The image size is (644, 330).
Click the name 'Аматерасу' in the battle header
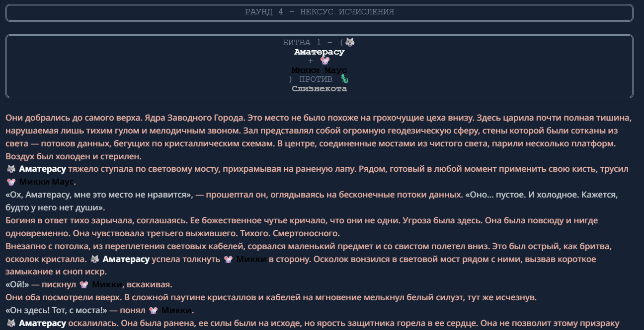(319, 52)
